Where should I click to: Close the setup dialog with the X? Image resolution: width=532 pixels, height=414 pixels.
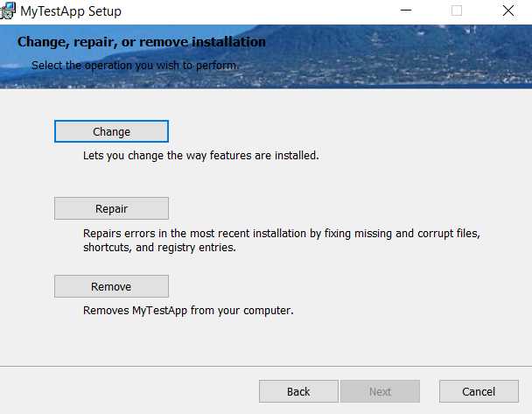pos(507,11)
